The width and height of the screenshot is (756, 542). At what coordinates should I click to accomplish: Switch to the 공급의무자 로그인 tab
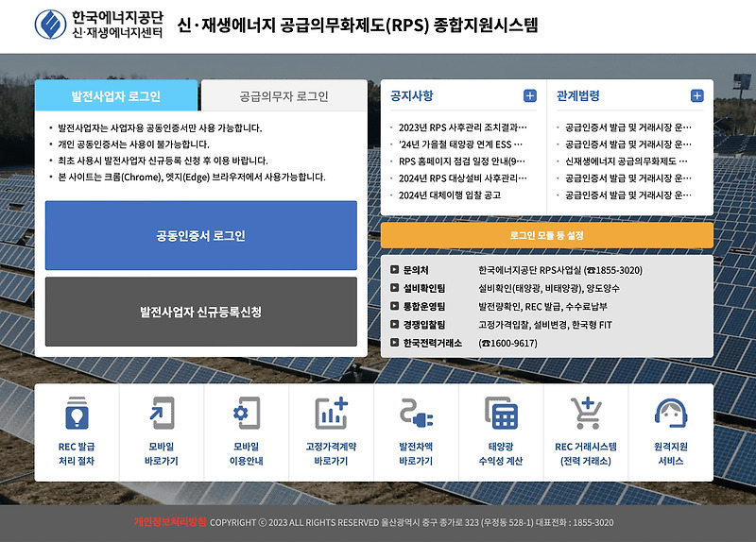coord(284,96)
